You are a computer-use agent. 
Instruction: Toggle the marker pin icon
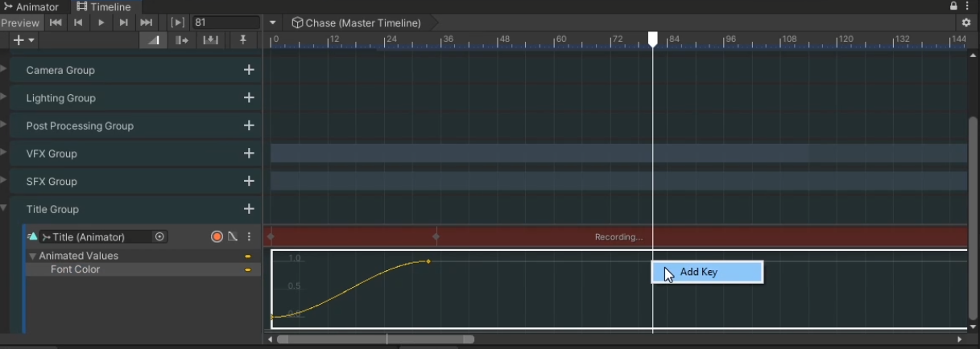click(242, 40)
